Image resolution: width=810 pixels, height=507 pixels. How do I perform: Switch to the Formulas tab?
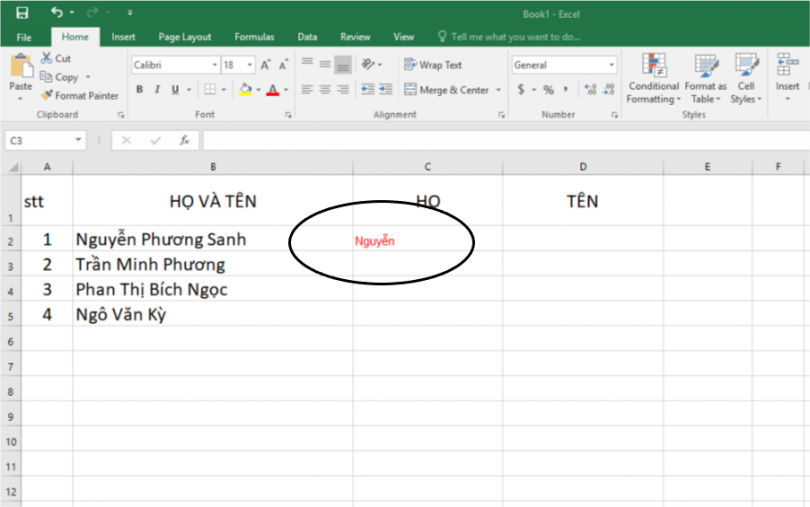click(254, 37)
